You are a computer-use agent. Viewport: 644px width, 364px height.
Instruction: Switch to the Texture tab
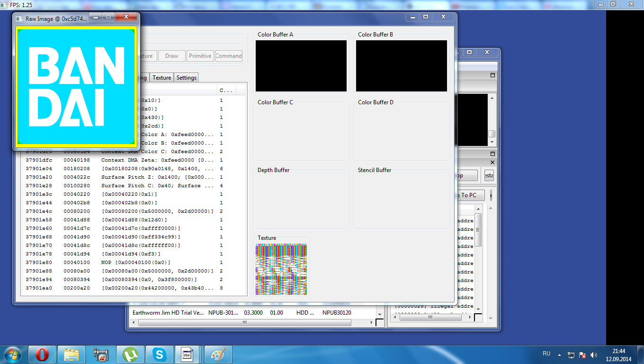point(161,78)
